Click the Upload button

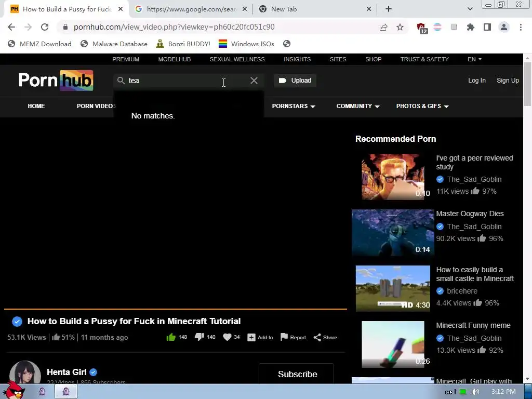tap(295, 81)
